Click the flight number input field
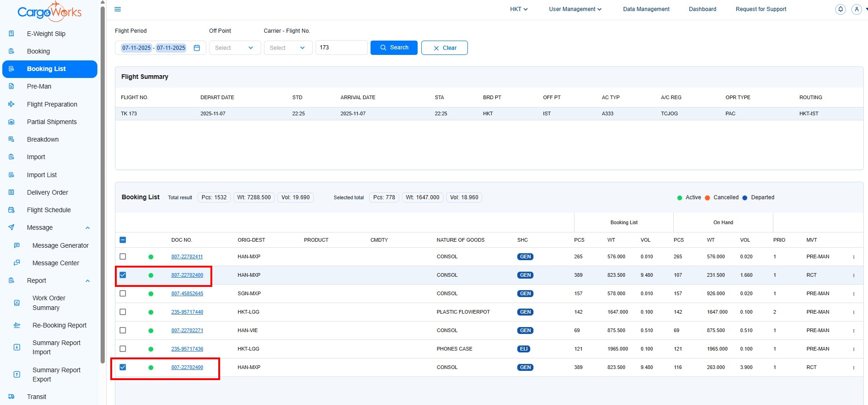The image size is (868, 405). point(341,48)
